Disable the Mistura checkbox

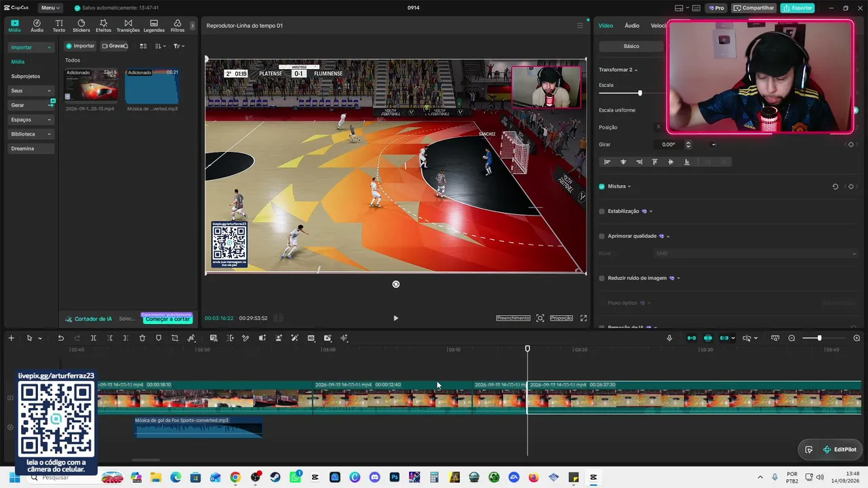[x=601, y=186]
